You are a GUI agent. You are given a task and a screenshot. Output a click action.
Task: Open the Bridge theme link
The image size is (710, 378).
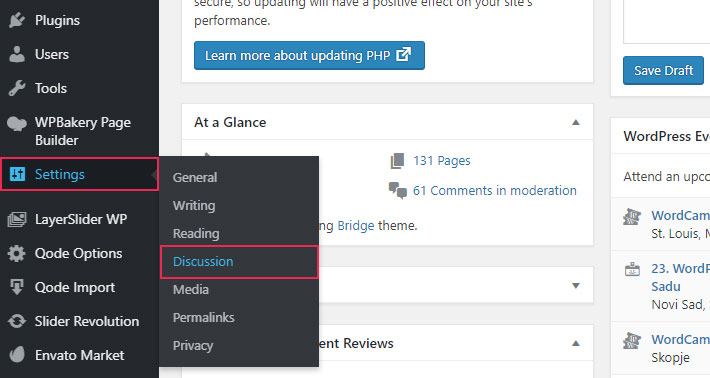356,225
